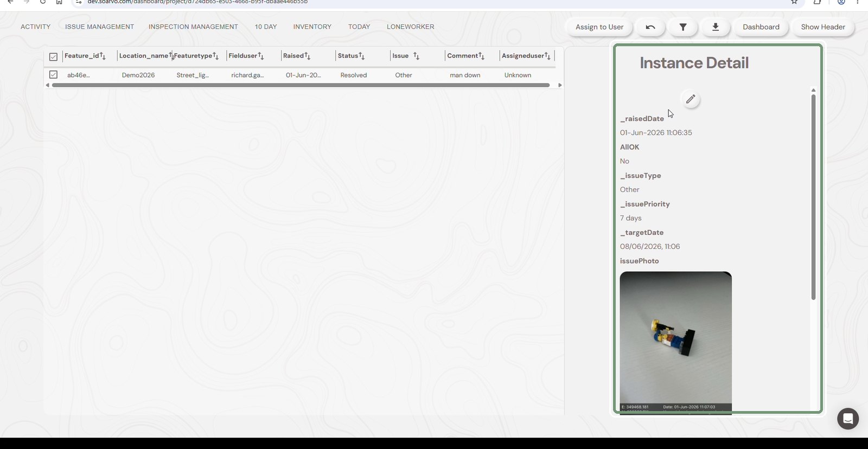The image size is (868, 449).
Task: Edit instance details with the pencil icon
Action: (690, 99)
